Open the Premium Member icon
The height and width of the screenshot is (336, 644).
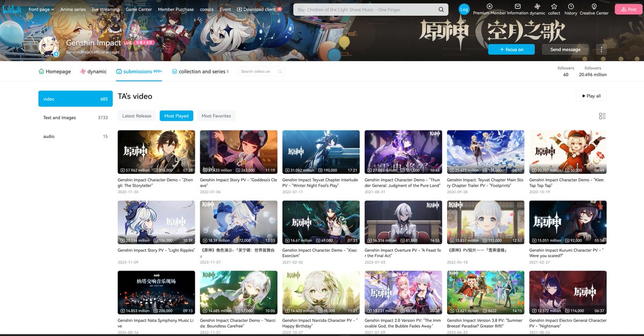pos(489,6)
